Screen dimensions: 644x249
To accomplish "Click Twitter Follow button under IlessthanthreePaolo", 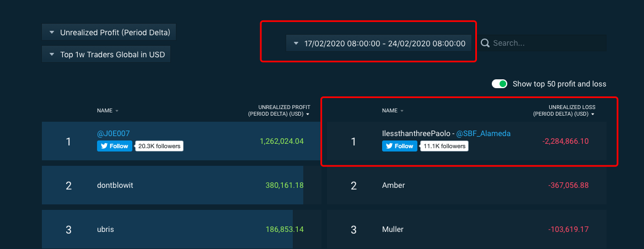I will (400, 146).
